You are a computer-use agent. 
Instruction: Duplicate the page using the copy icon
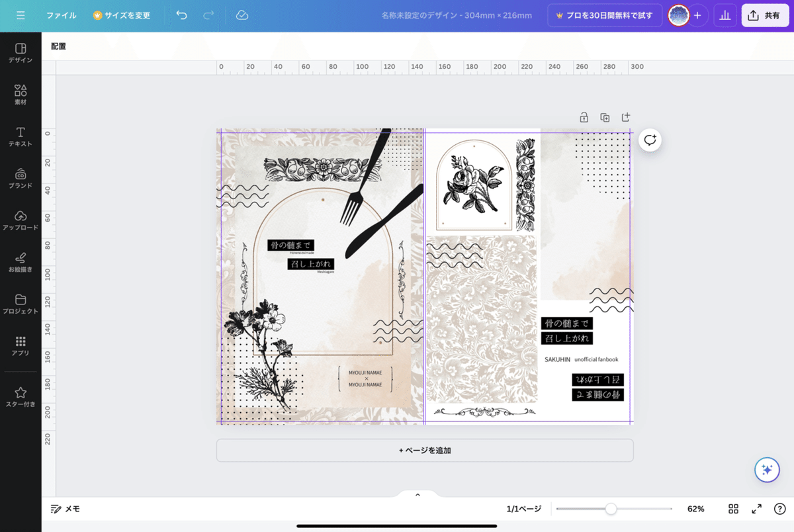coord(605,116)
